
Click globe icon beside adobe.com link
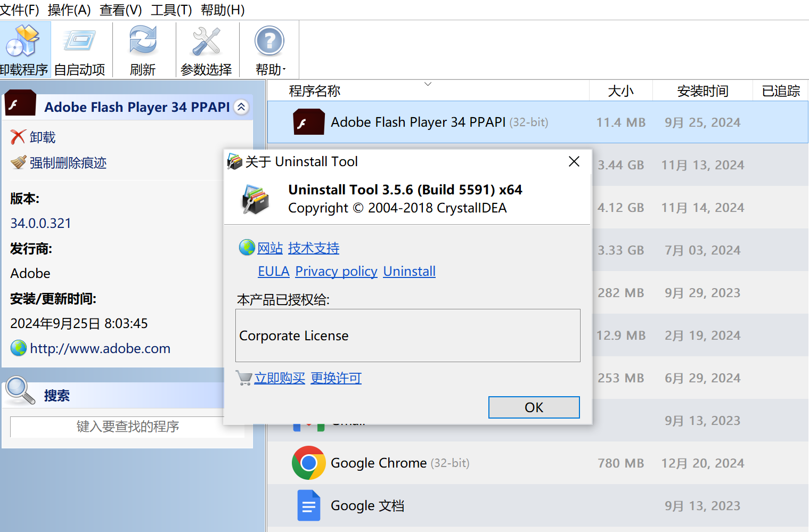tap(19, 348)
